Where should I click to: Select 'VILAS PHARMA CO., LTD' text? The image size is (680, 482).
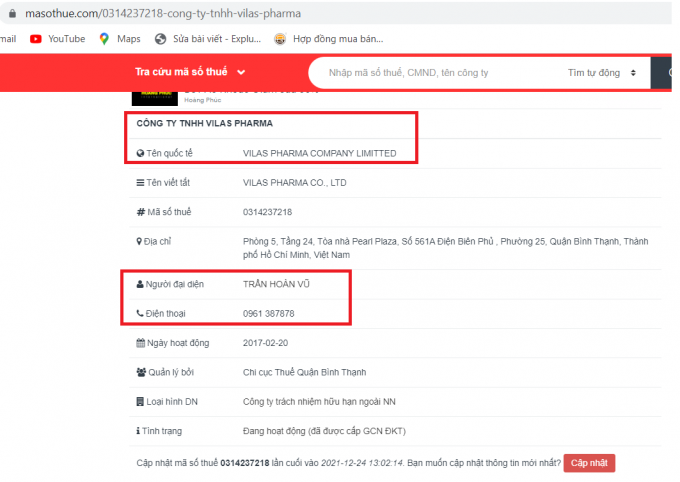[295, 183]
